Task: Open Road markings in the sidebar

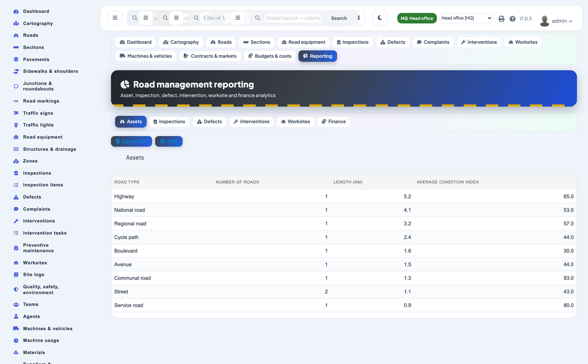Action: (x=41, y=101)
